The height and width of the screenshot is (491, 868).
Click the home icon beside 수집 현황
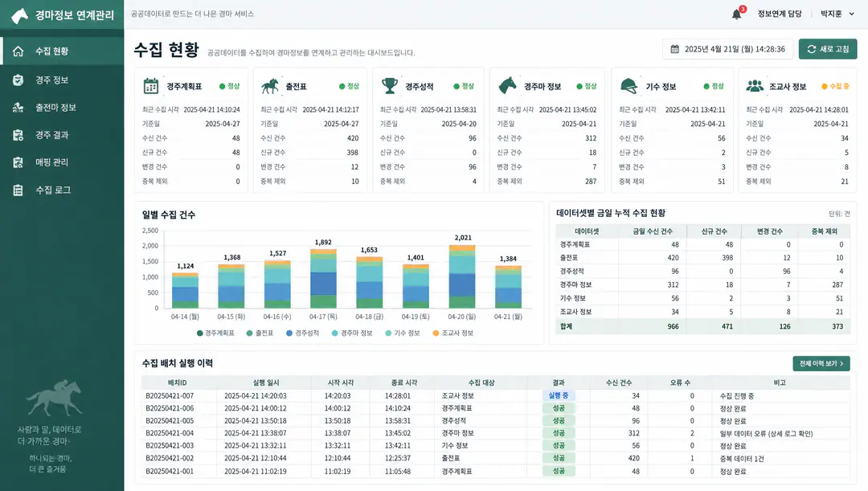coord(18,51)
